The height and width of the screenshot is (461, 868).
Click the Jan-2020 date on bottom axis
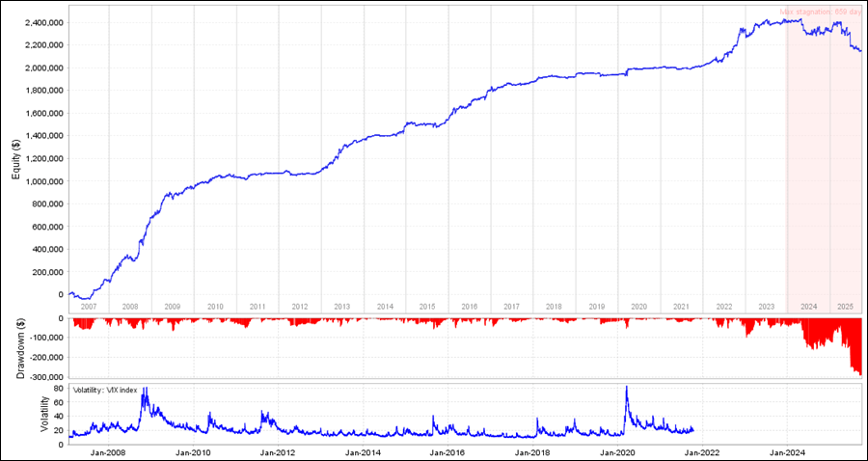coord(618,451)
